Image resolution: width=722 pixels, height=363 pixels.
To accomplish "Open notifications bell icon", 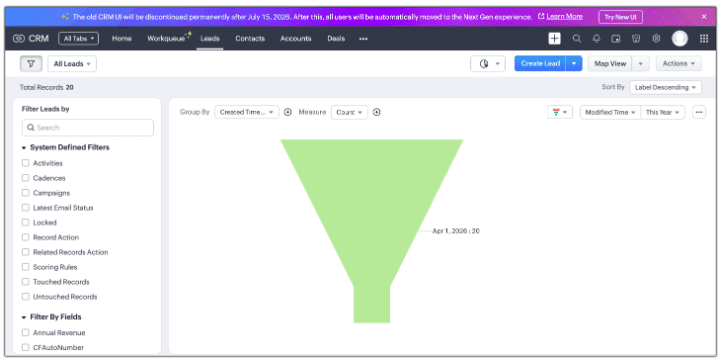I will coord(596,39).
